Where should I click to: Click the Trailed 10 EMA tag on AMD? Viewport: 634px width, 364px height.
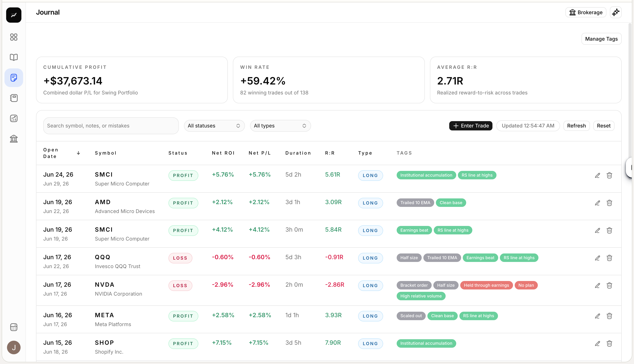(415, 203)
